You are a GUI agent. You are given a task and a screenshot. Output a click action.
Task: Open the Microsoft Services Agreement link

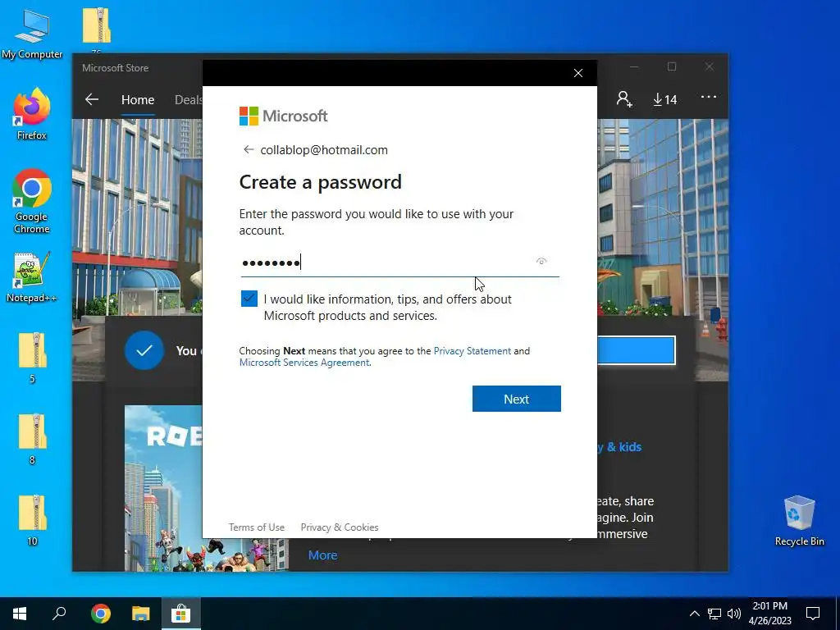click(x=304, y=363)
